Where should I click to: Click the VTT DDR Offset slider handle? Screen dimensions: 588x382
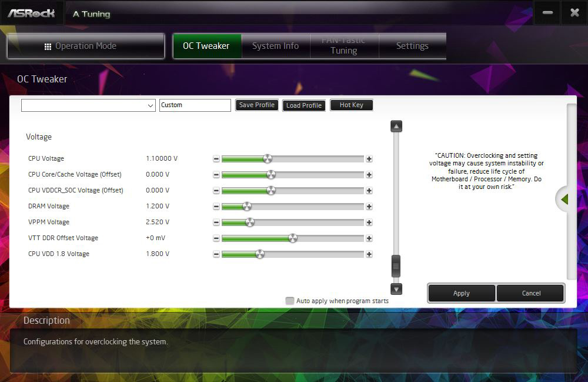pyautogui.click(x=293, y=238)
